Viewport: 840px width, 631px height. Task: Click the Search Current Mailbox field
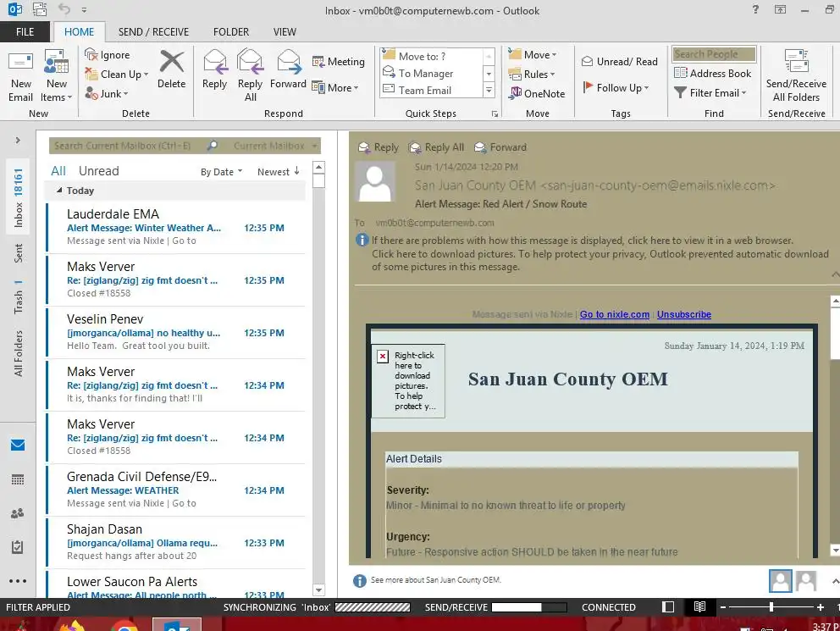pos(129,146)
